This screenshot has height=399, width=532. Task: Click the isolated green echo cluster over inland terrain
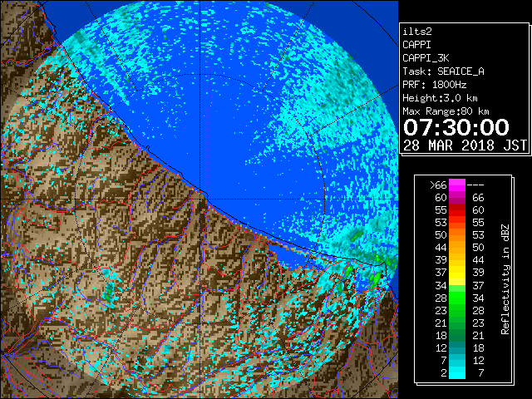tap(109, 293)
